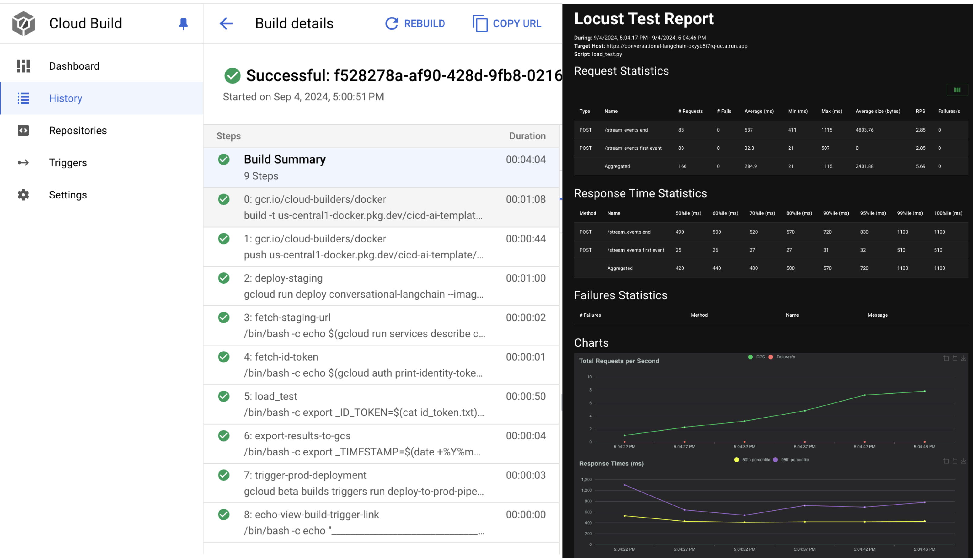Click the pin icon next to Cloud Build

coord(183,24)
